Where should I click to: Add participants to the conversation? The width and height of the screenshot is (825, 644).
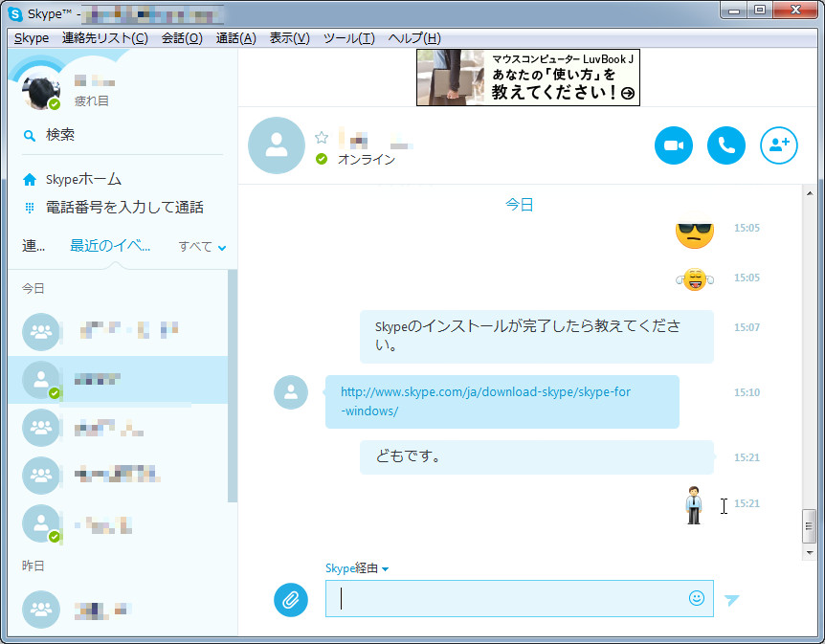pos(779,144)
